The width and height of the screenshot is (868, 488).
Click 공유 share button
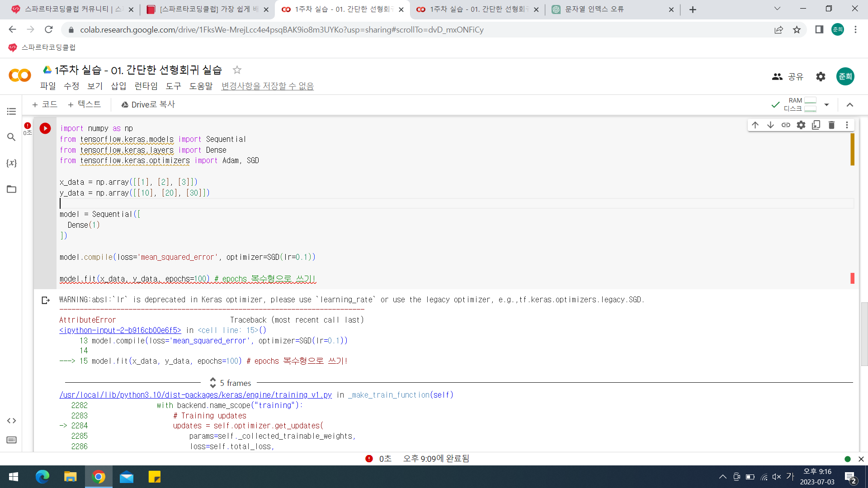pyautogui.click(x=787, y=77)
